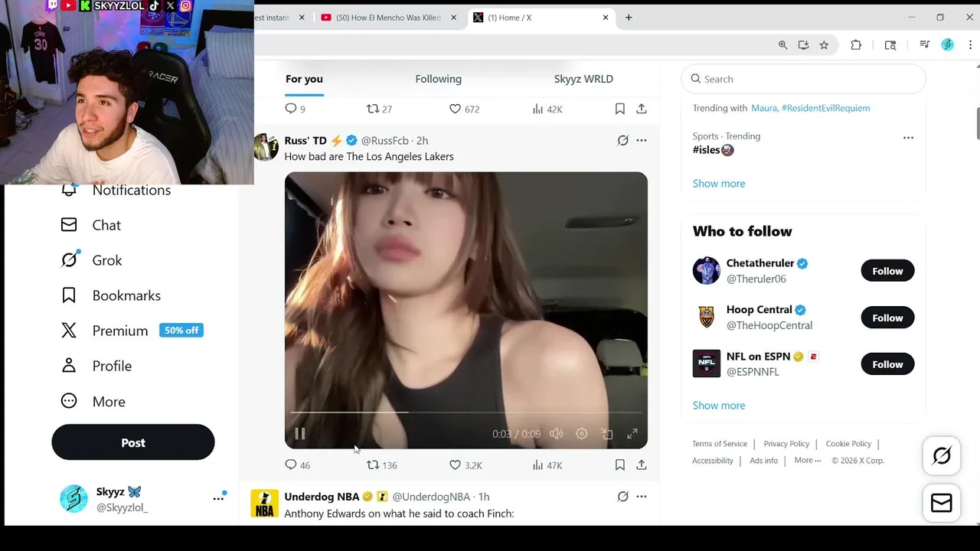
Task: Open Terms of Service link
Action: (720, 444)
